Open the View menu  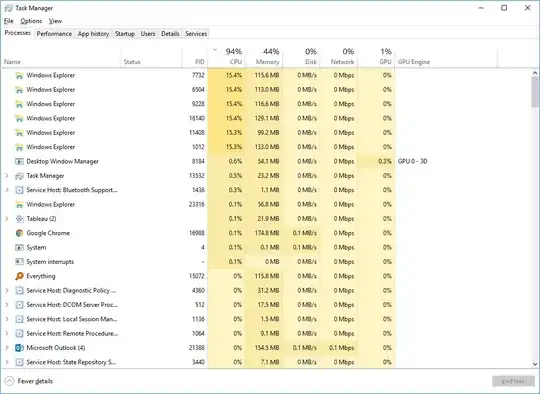click(55, 21)
